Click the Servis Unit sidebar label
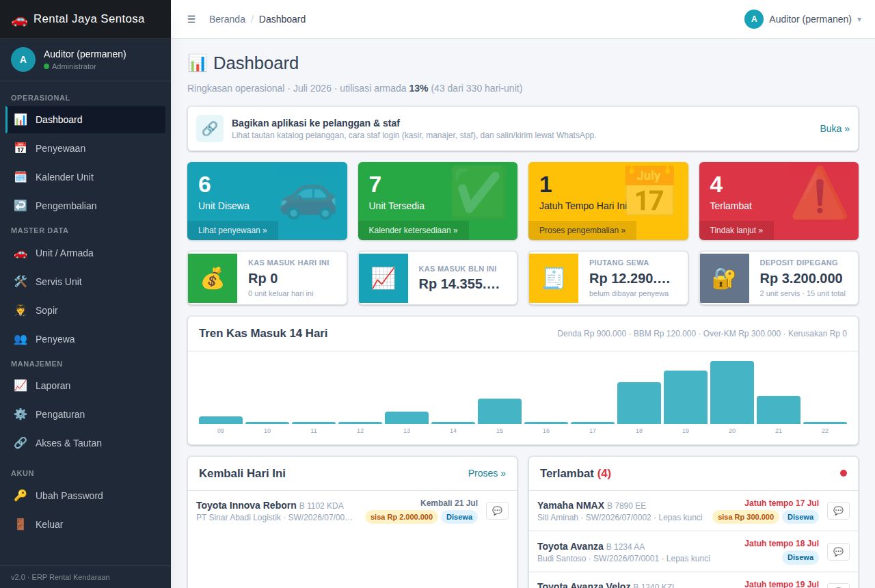 coord(59,282)
